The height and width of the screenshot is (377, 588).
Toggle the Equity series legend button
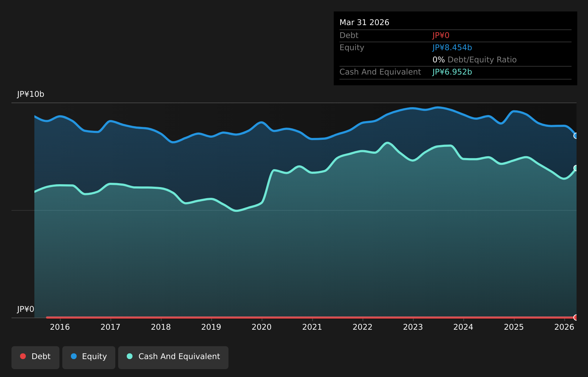tap(89, 357)
